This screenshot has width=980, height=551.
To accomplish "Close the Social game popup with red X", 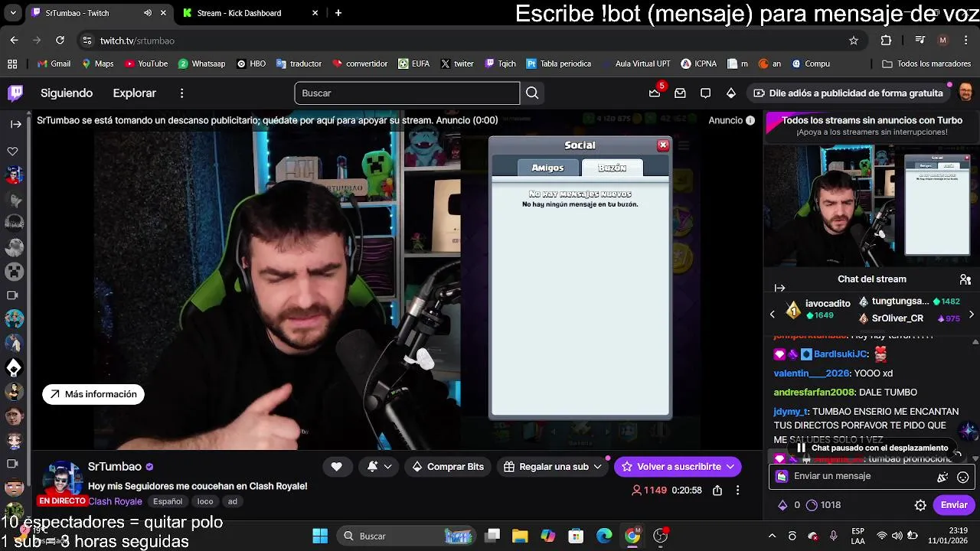I will pos(663,145).
